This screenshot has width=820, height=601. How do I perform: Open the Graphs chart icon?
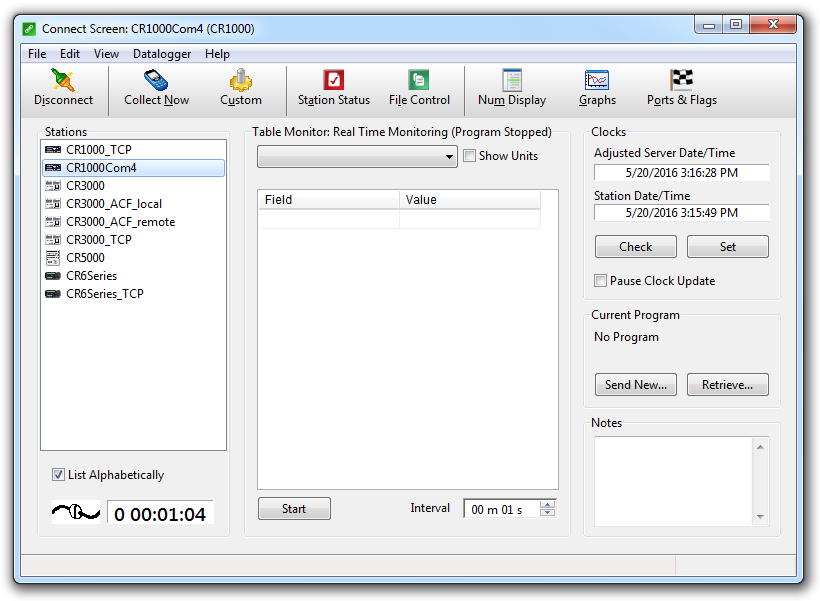597,80
